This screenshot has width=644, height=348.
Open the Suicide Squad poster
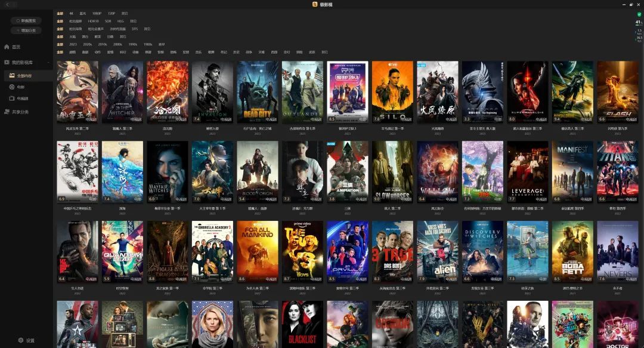[x=572, y=324]
